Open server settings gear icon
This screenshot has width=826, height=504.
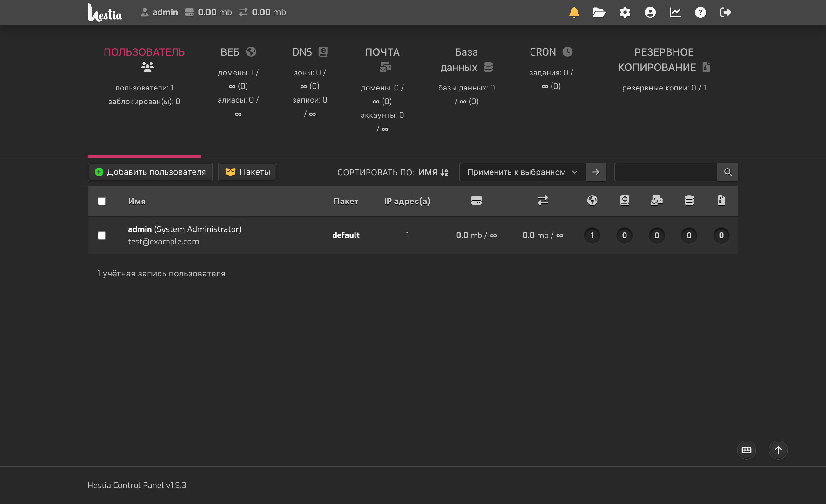(625, 12)
